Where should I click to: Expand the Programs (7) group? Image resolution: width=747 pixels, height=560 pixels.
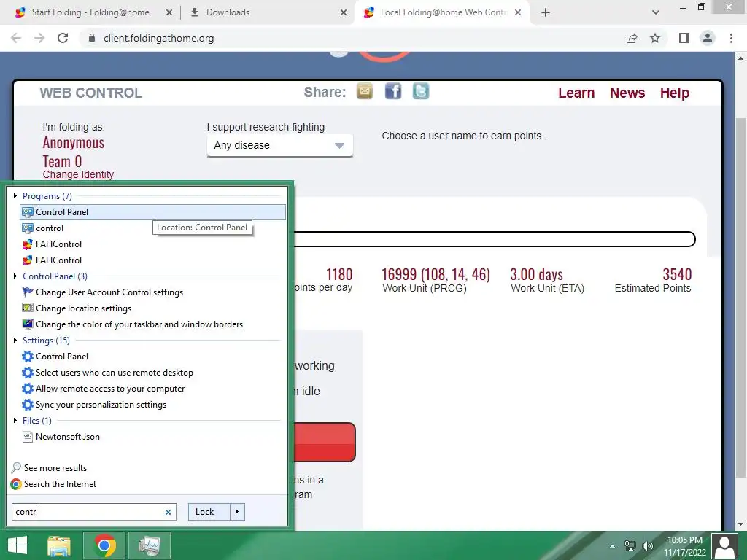(x=15, y=195)
